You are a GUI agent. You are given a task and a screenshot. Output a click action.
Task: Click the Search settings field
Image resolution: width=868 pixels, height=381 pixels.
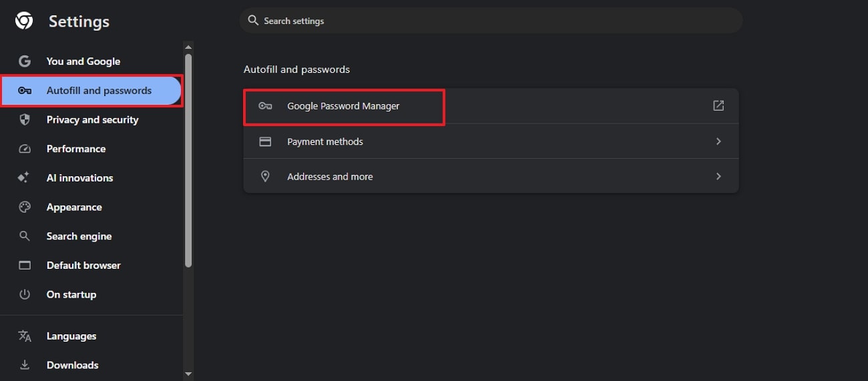click(x=491, y=21)
